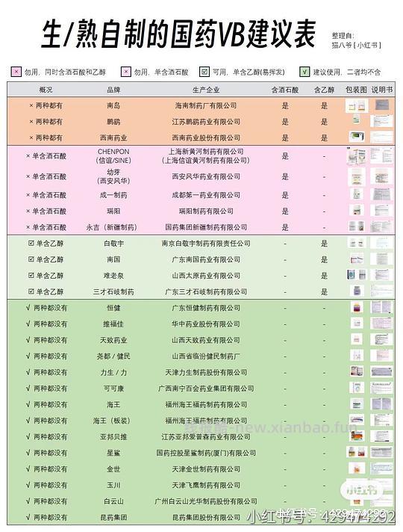403x532 pixels.
Task: Click 广西南宁百会药业集团有限公司 manufacturer cell
Action: pos(206,389)
